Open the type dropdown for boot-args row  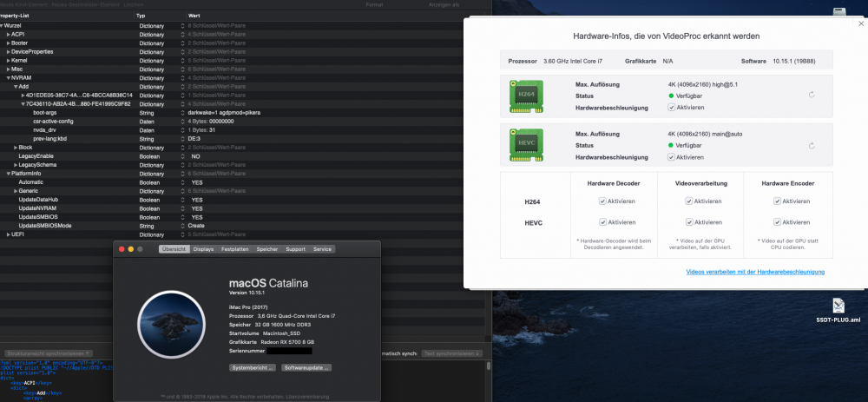(182, 112)
